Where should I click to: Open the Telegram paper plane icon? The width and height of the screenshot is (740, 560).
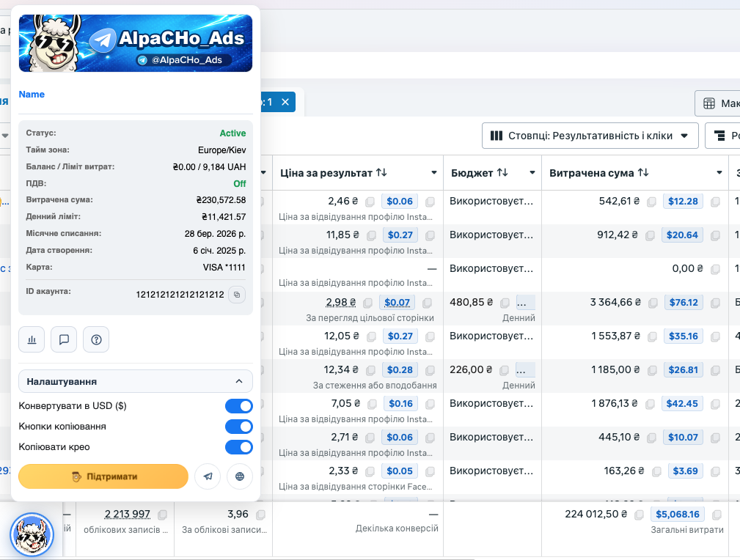coord(208,476)
